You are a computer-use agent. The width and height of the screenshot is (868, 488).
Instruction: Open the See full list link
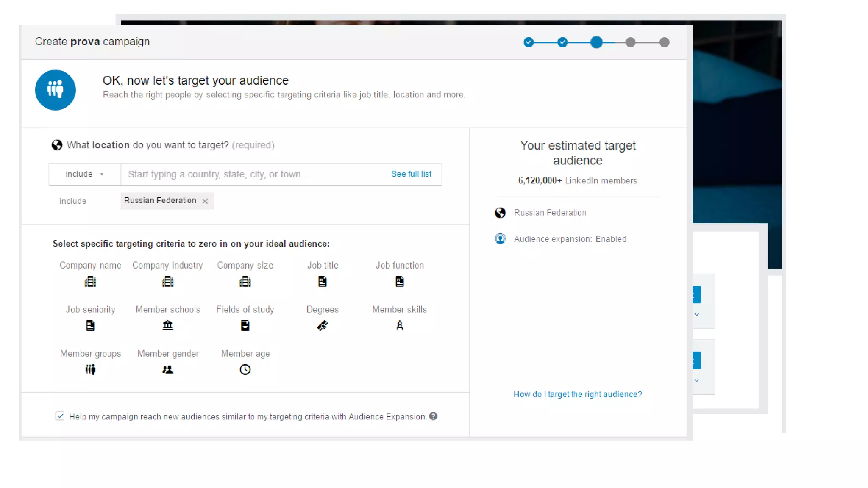pyautogui.click(x=411, y=174)
